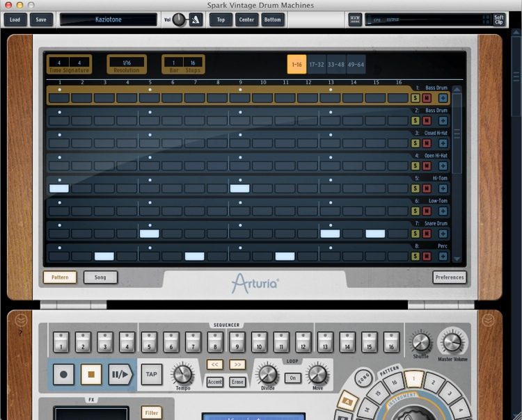This screenshot has width=522, height=420.
Task: Select steps 49-64 tab
Action: (356, 65)
